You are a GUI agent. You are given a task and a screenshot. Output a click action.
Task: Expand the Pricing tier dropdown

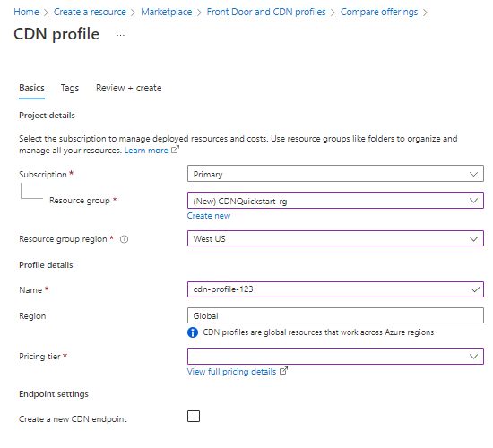point(335,356)
